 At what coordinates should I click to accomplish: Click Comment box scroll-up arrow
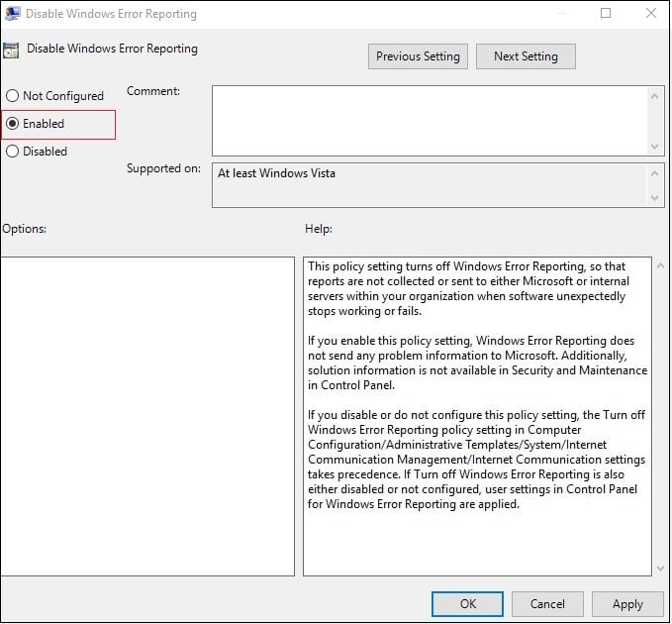click(654, 96)
